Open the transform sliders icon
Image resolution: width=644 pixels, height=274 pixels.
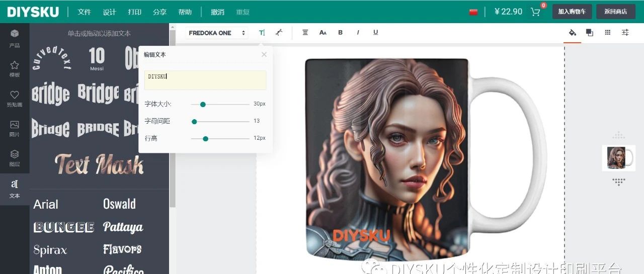click(625, 33)
